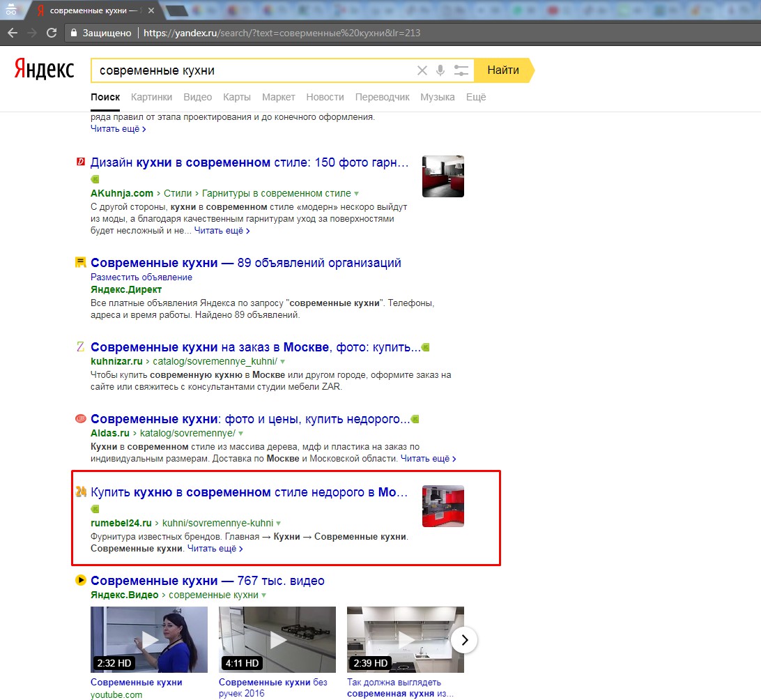Open the AKuhnja red kitchen thumbnail

443,176
